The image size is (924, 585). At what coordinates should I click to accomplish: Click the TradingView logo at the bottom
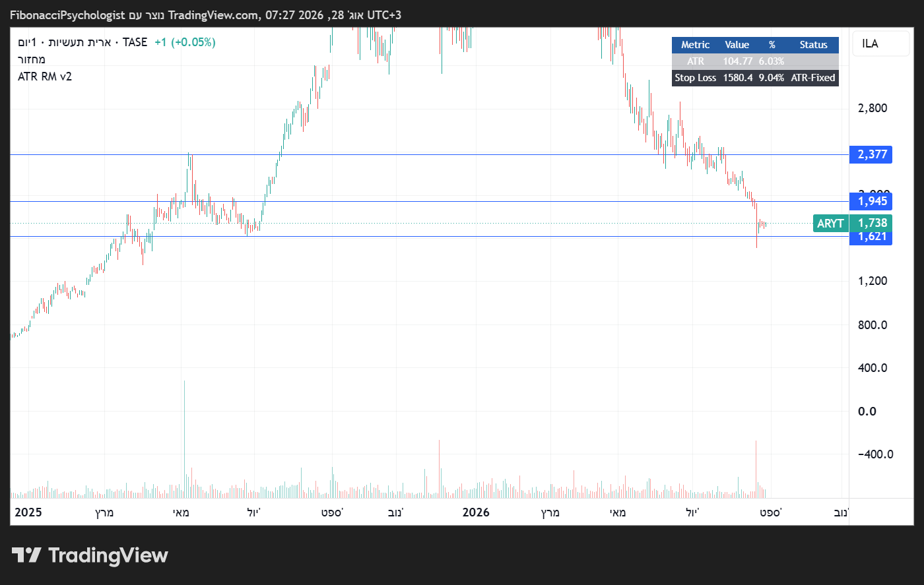[90, 555]
